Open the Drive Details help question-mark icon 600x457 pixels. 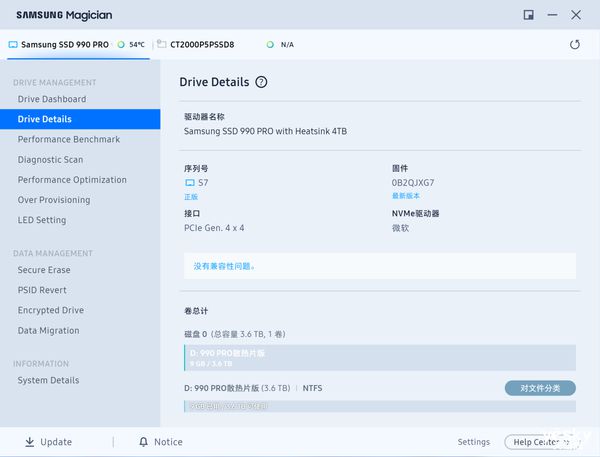(261, 82)
